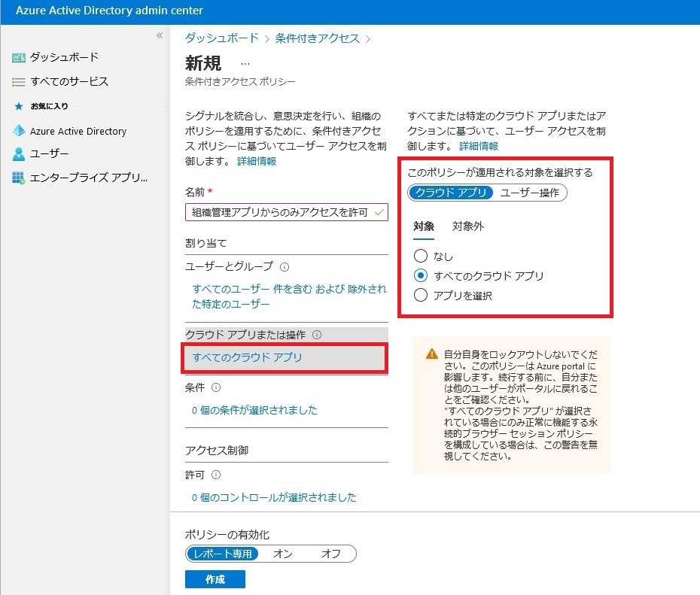
Task: Set policy enablement to オン
Action: click(283, 554)
